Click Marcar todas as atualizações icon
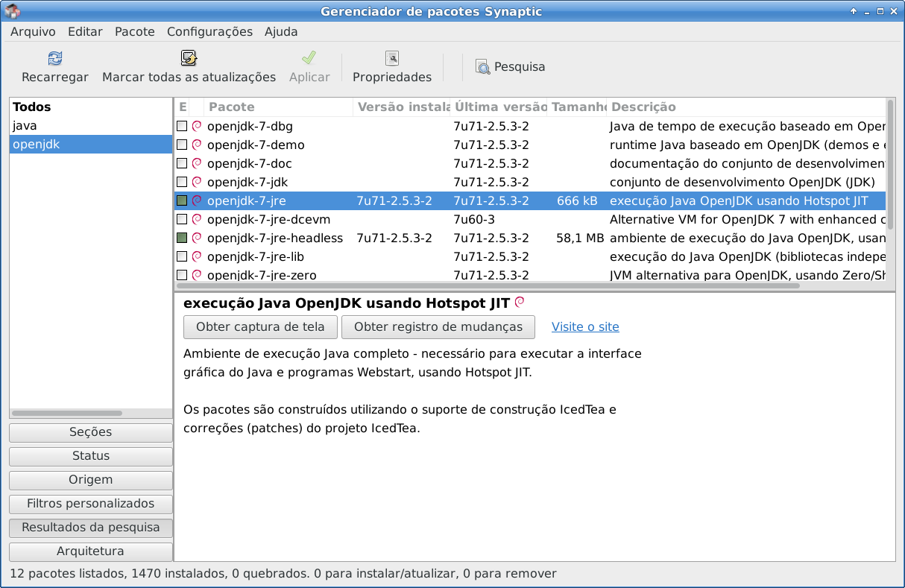 189,58
